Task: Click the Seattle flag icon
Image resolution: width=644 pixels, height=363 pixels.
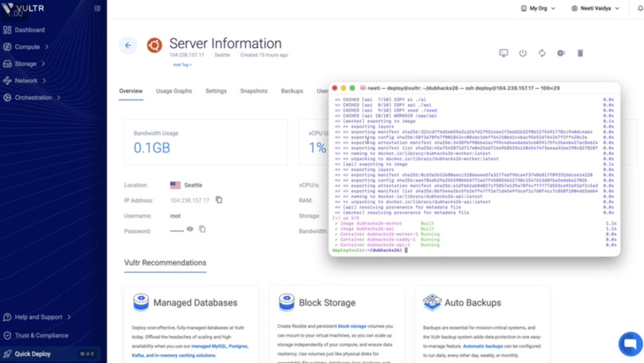Action: point(175,185)
